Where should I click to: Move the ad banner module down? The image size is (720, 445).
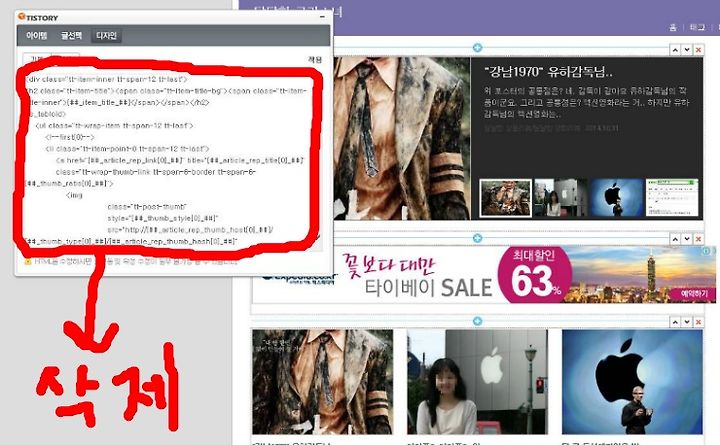point(687,239)
